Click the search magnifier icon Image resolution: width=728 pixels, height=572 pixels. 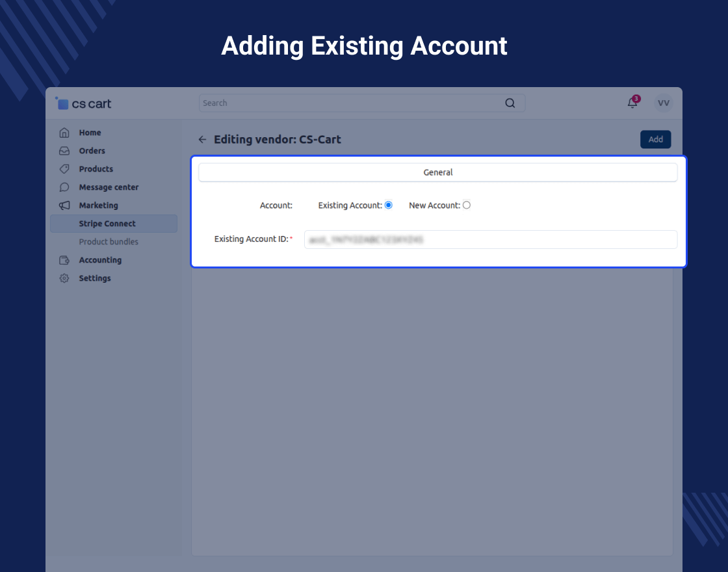[x=510, y=103]
